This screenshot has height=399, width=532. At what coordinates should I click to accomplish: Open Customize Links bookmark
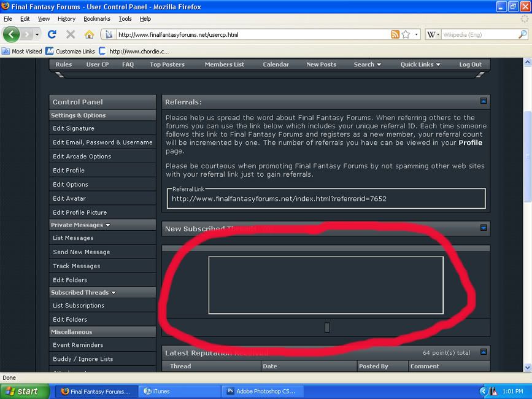click(70, 51)
